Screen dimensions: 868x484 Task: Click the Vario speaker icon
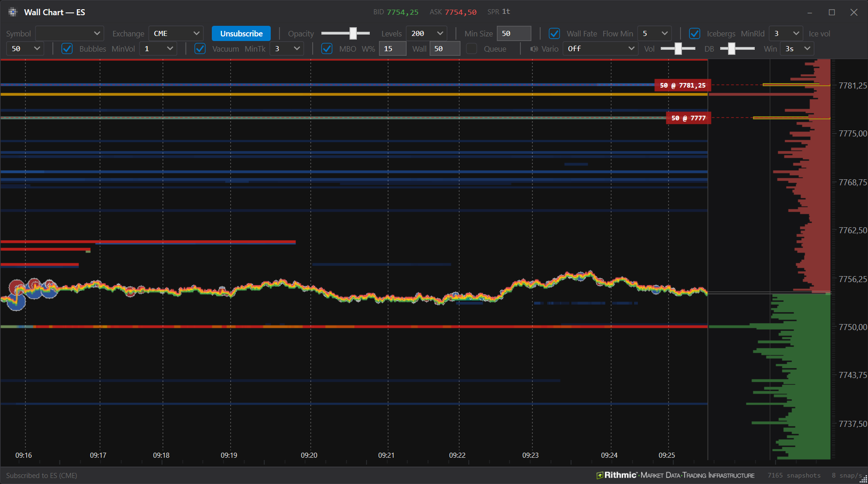coord(534,49)
